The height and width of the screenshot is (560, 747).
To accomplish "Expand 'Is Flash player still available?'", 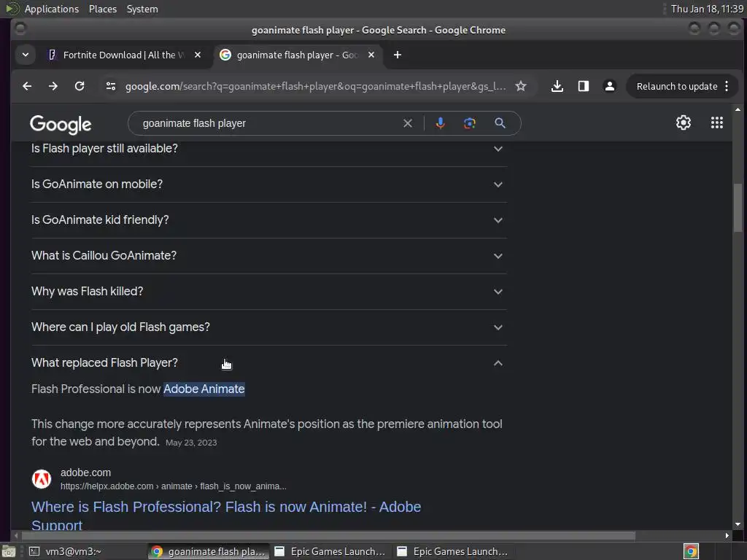I will tap(269, 149).
